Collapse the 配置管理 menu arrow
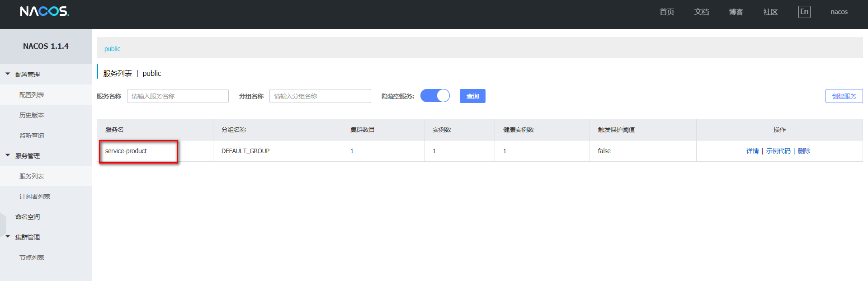Image resolution: width=868 pixels, height=281 pixels. coord(8,74)
